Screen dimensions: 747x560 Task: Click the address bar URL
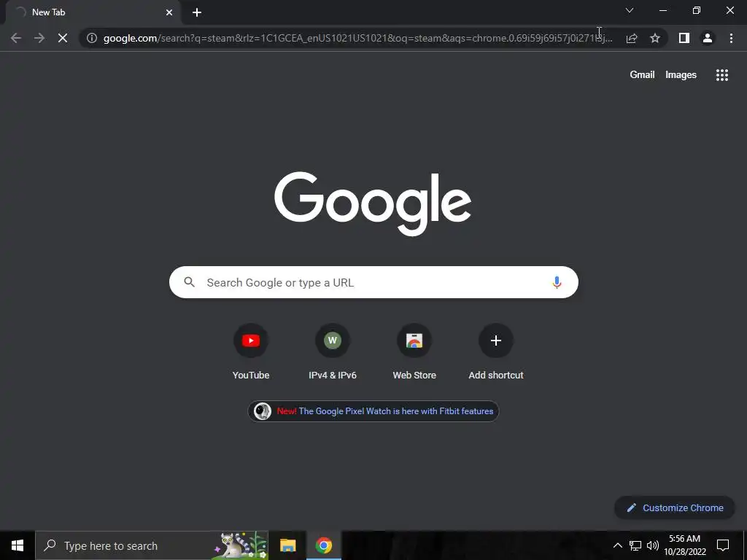click(357, 38)
